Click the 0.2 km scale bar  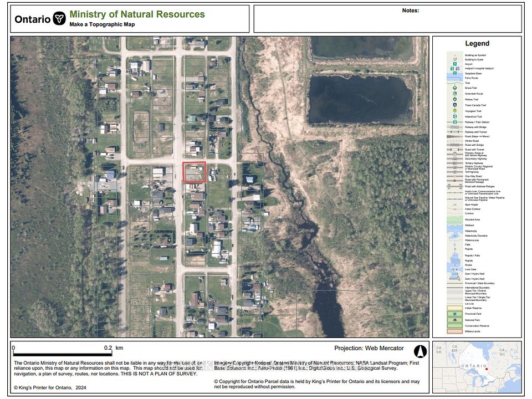pyautogui.click(x=63, y=353)
